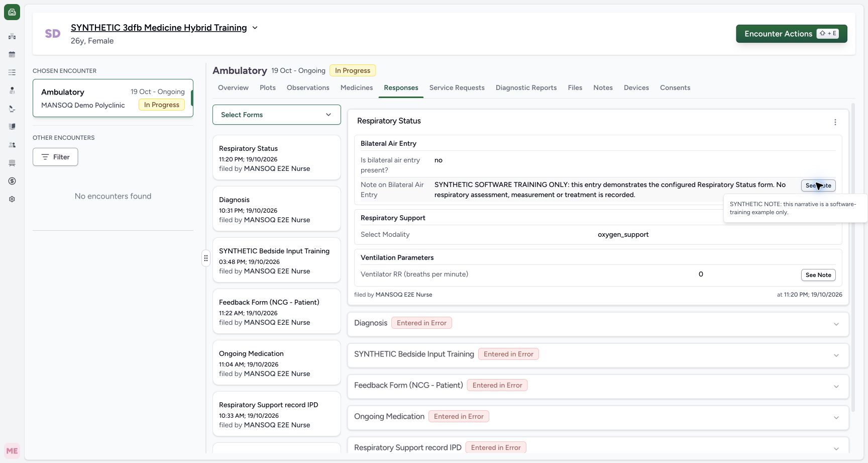Viewport: 868px width, 463px height.
Task: Switch to the Files tab
Action: coord(575,87)
